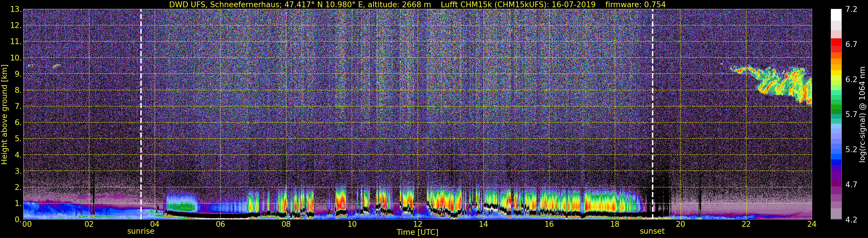Click the '18' time axis tick label

614,224
